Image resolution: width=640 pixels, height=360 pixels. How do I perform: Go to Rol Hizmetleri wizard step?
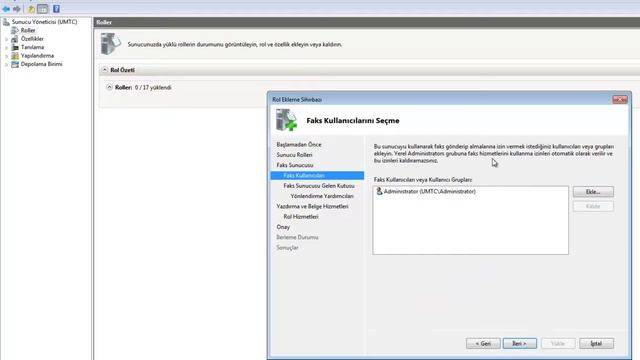301,216
